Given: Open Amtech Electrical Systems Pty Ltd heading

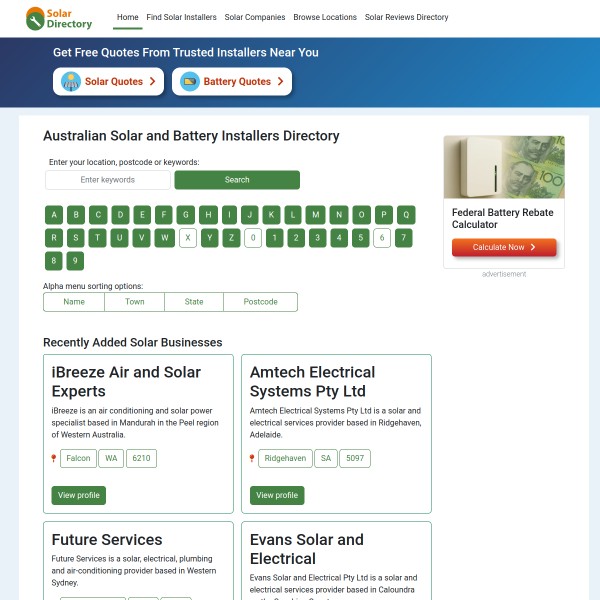Looking at the screenshot, I should [313, 382].
